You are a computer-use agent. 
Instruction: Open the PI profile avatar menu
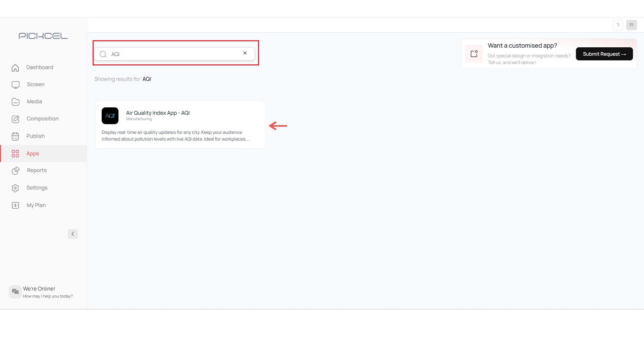[631, 25]
